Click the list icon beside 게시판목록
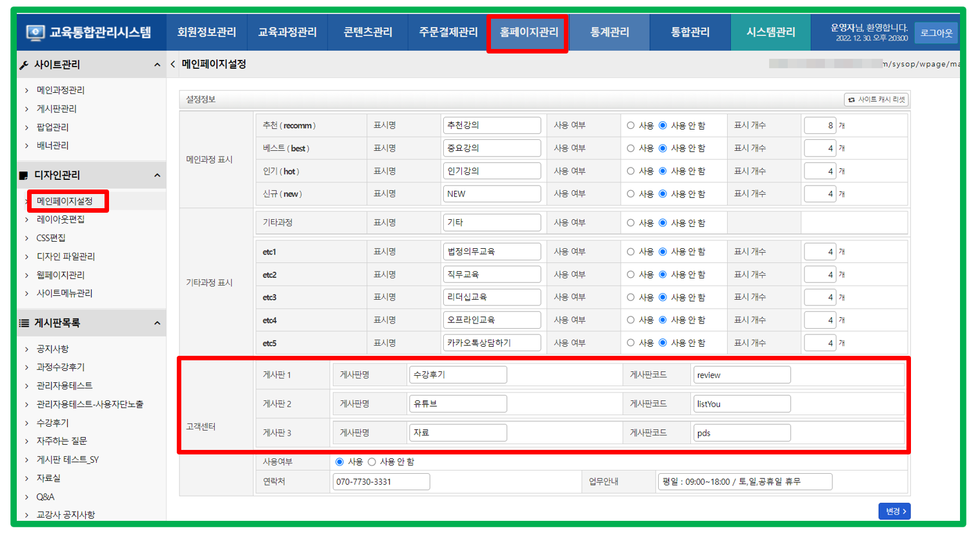 24,323
